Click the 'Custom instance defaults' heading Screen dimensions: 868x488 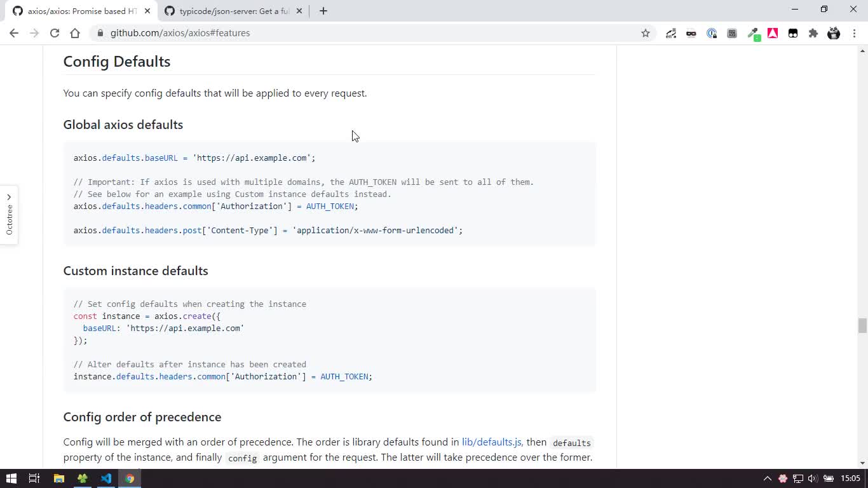tap(136, 271)
